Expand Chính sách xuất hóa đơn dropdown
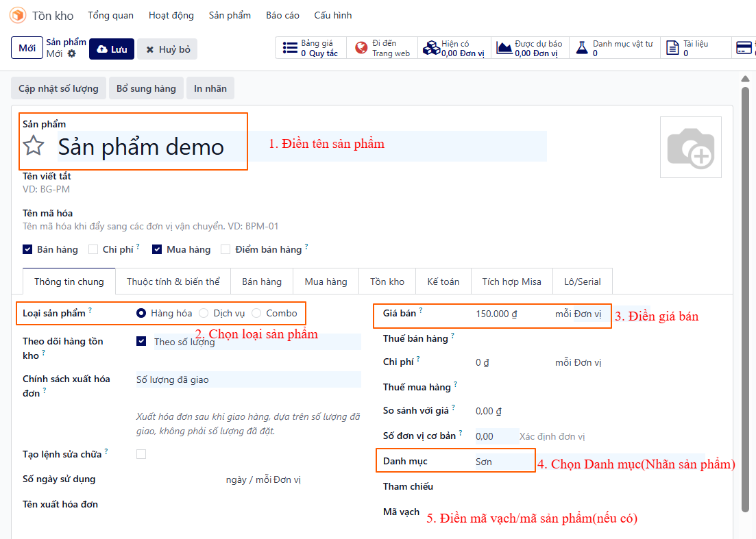This screenshot has width=756, height=539. pos(247,379)
